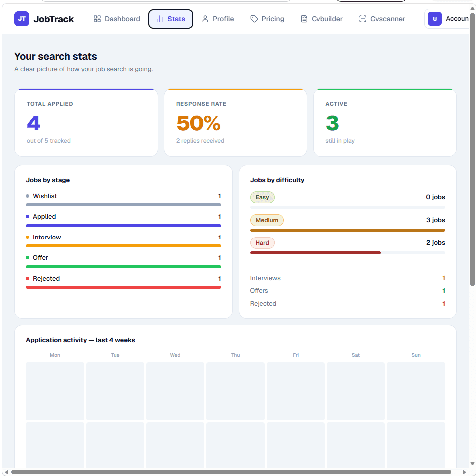This screenshot has width=476, height=476.
Task: Open the Dashboard grid icon
Action: click(97, 19)
